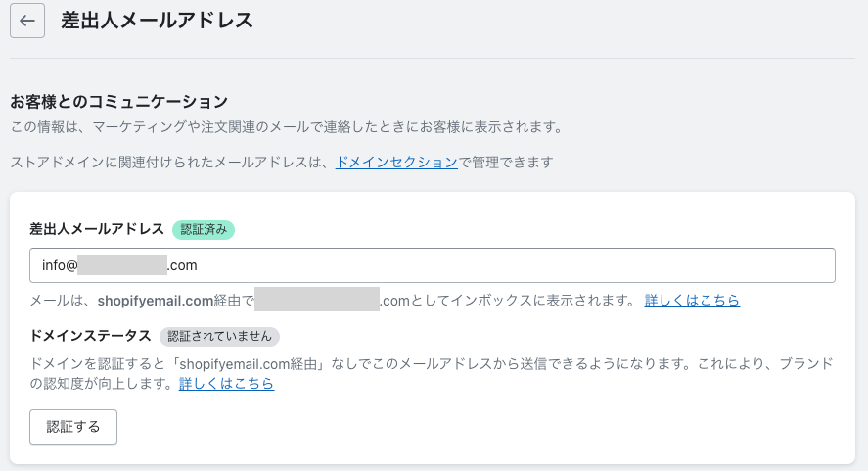
Task: Click the この情報は description sentence
Action: 287,127
